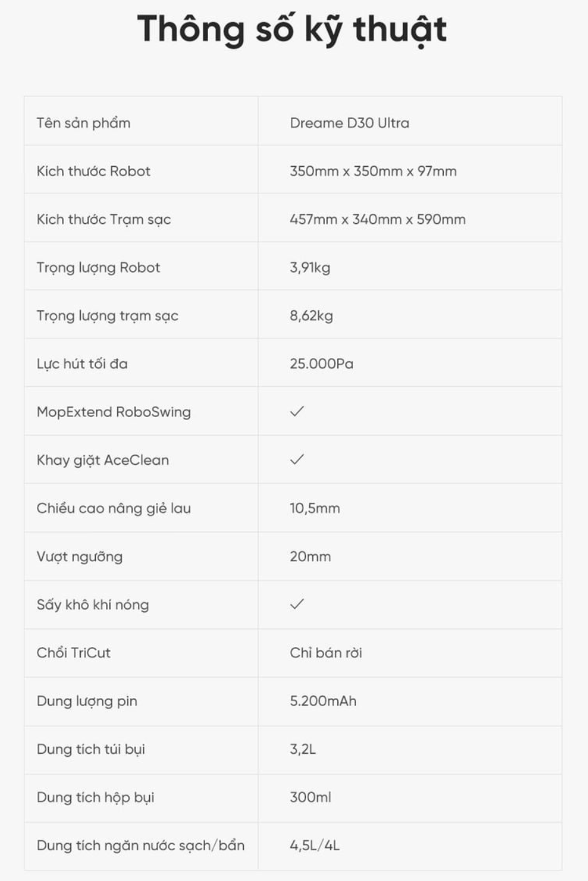
Task: Click the "Thông số kỹ thuật" heading
Action: point(292,29)
